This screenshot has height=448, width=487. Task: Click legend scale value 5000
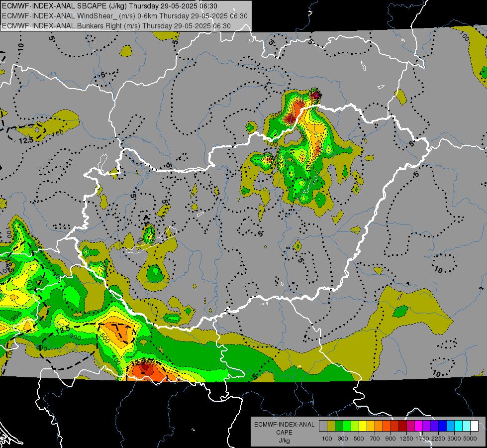point(470,439)
